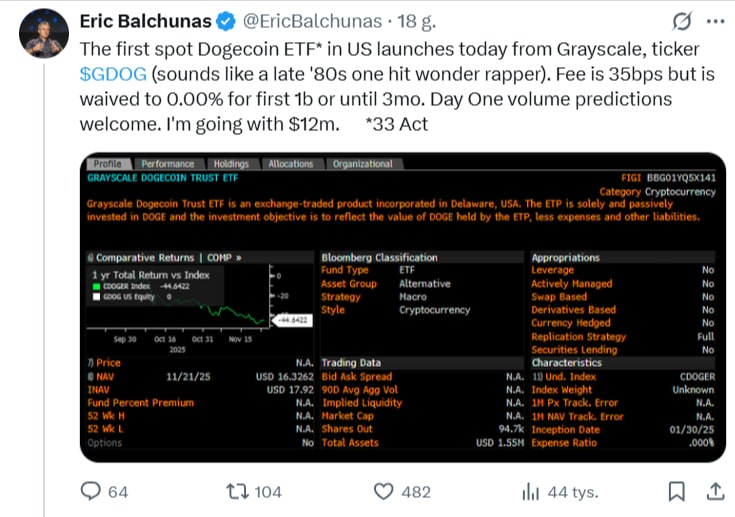
Task: Bookmark this Dogecoin ETF tweet
Action: [x=677, y=491]
